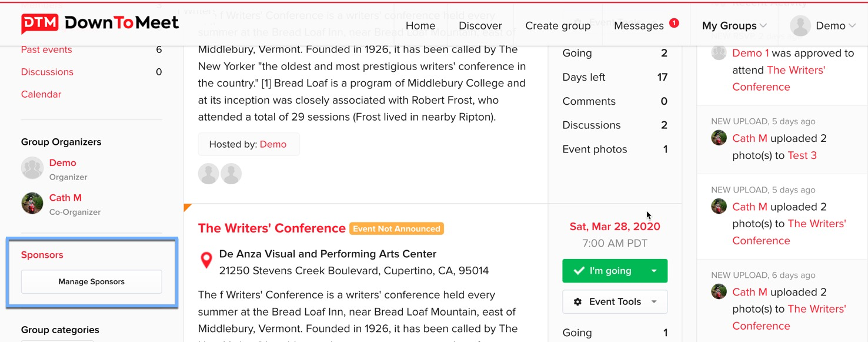Screen dimensions: 868x342
Task: Select Create group in navigation
Action: [557, 26]
